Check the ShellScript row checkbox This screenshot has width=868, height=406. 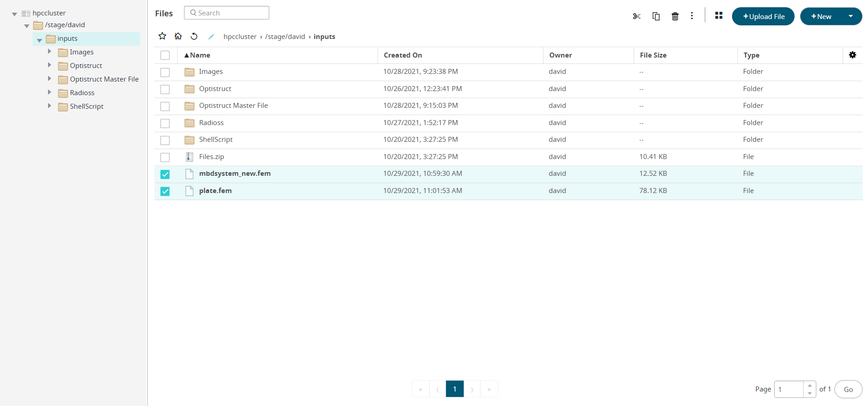(x=165, y=140)
